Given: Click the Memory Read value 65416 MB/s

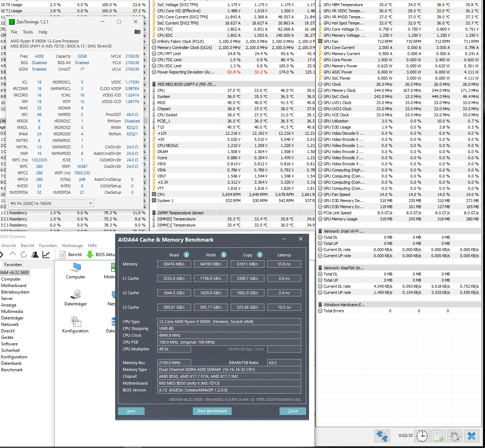Looking at the screenshot, I should tap(174, 264).
